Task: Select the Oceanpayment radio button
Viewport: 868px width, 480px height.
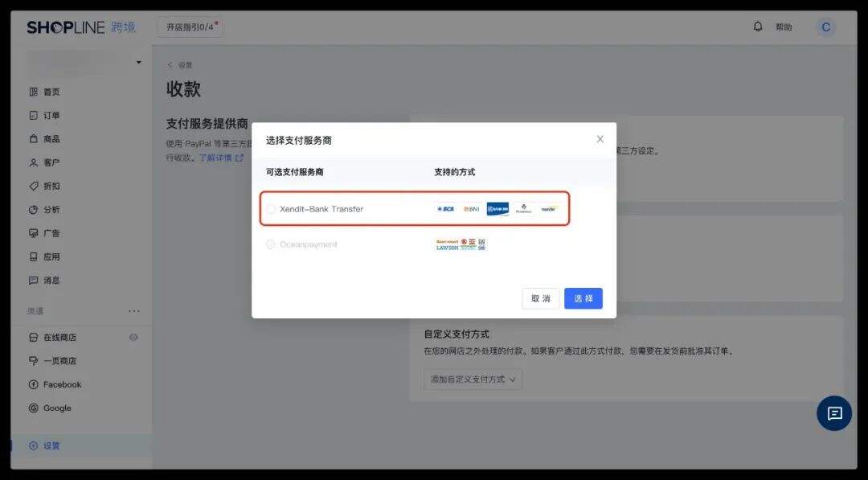Action: (x=272, y=244)
